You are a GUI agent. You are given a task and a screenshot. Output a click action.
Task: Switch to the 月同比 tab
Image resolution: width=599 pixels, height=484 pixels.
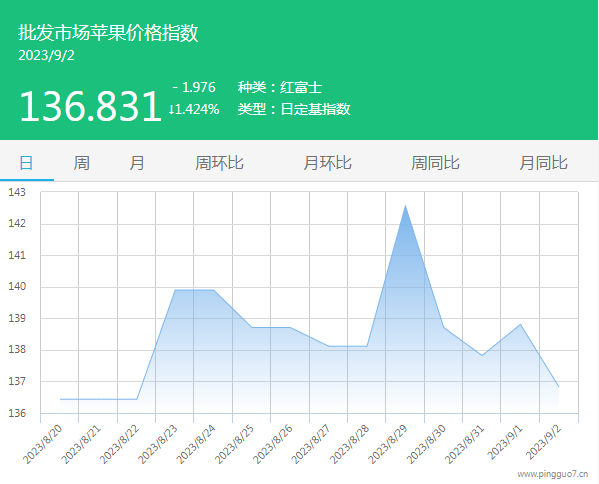543,163
